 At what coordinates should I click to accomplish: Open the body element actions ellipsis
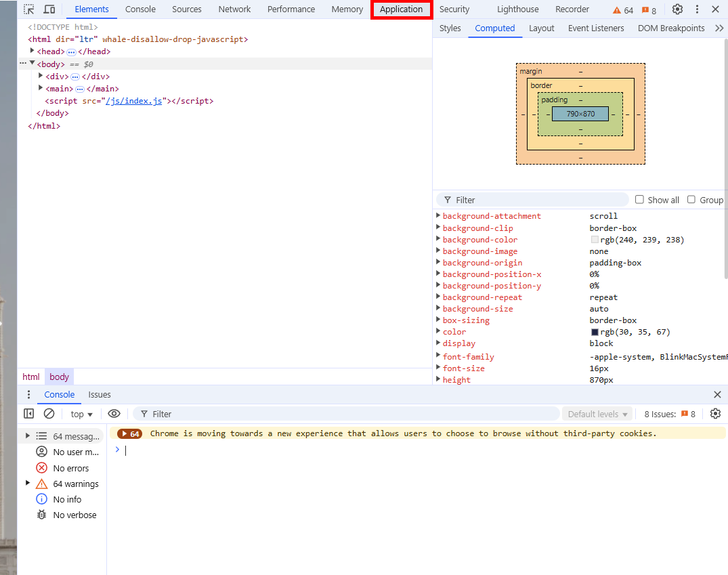pyautogui.click(x=23, y=63)
